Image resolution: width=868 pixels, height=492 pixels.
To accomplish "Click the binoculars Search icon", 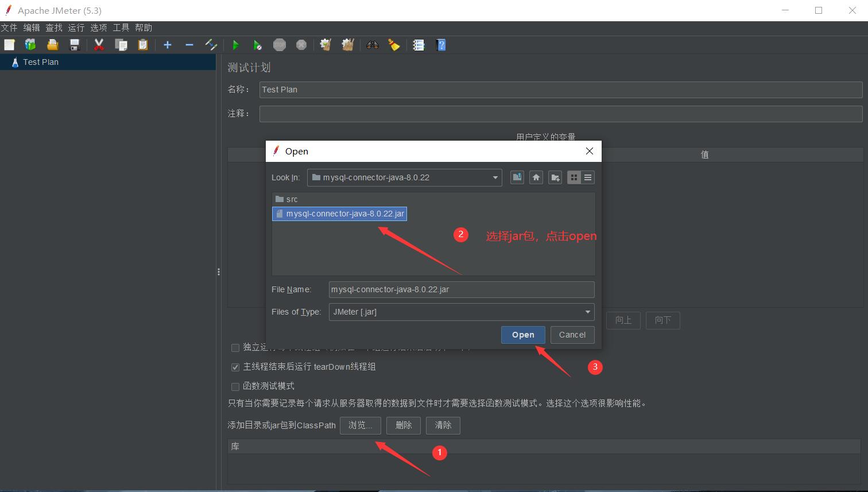I will click(x=373, y=45).
